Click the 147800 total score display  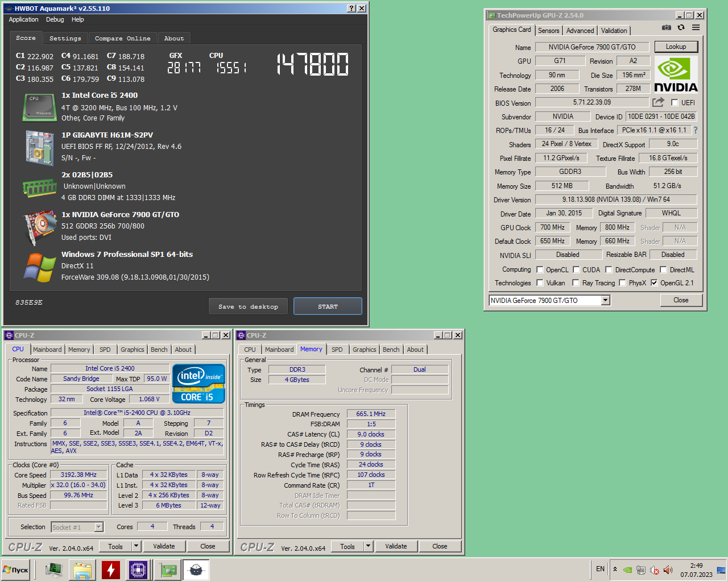click(x=313, y=64)
